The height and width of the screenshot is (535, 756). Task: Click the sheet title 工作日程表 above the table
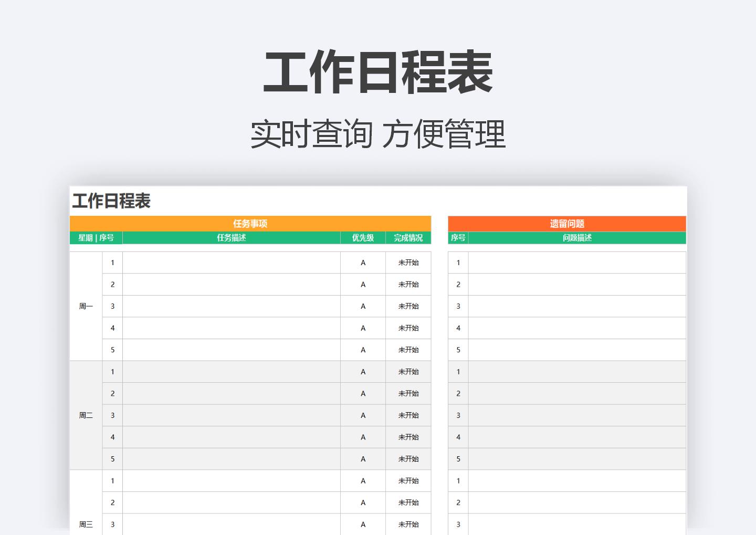click(x=111, y=201)
